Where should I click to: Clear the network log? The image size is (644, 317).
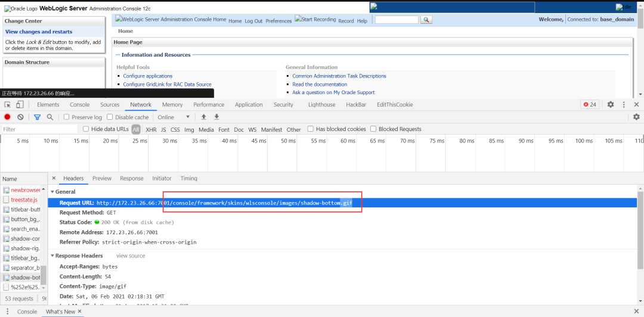20,117
